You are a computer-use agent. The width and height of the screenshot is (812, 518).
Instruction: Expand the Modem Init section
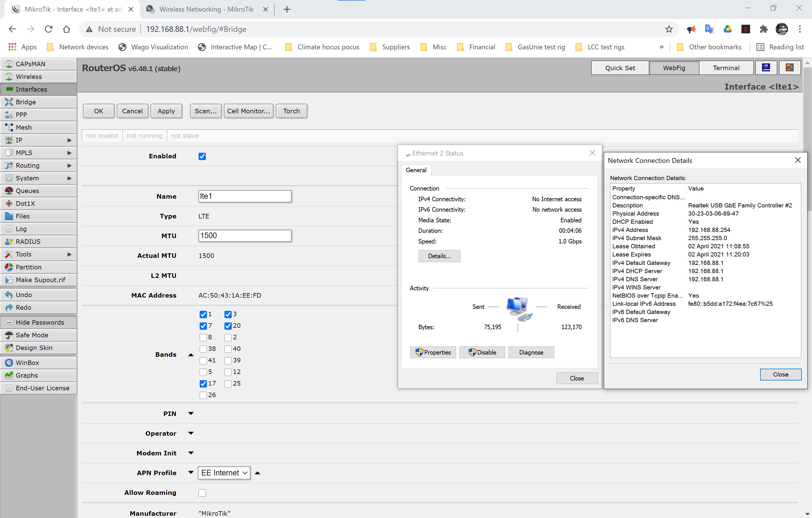click(191, 453)
